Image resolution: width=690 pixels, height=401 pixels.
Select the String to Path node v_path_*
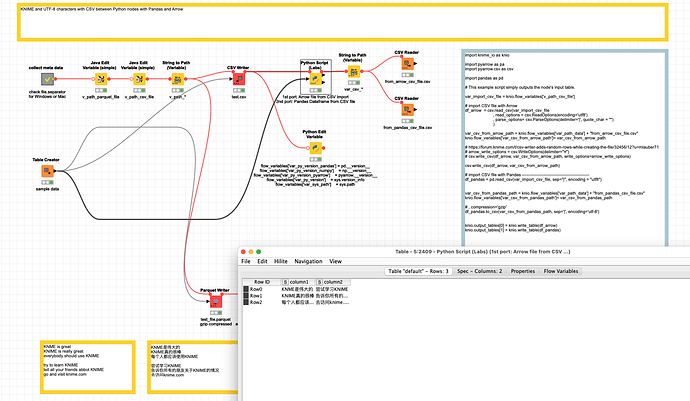point(177,79)
